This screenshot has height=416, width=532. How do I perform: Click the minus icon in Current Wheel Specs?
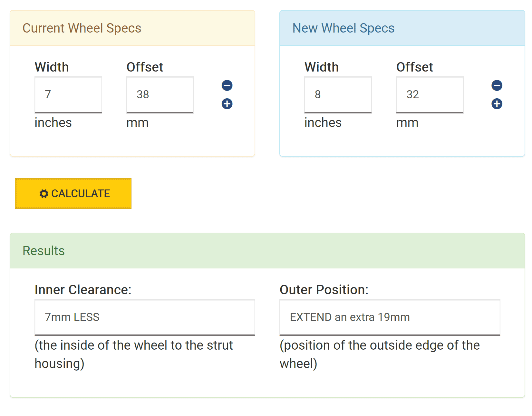[227, 85]
